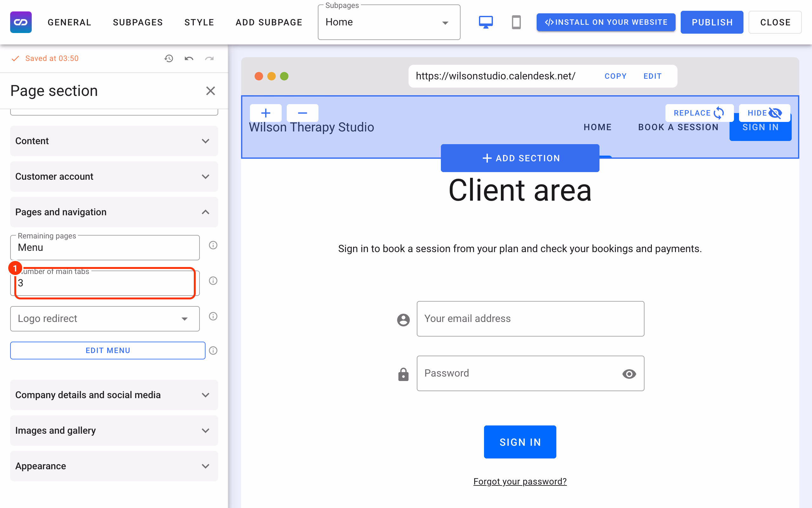Redo the last undone change
Viewport: 812px width, 508px height.
click(x=209, y=58)
